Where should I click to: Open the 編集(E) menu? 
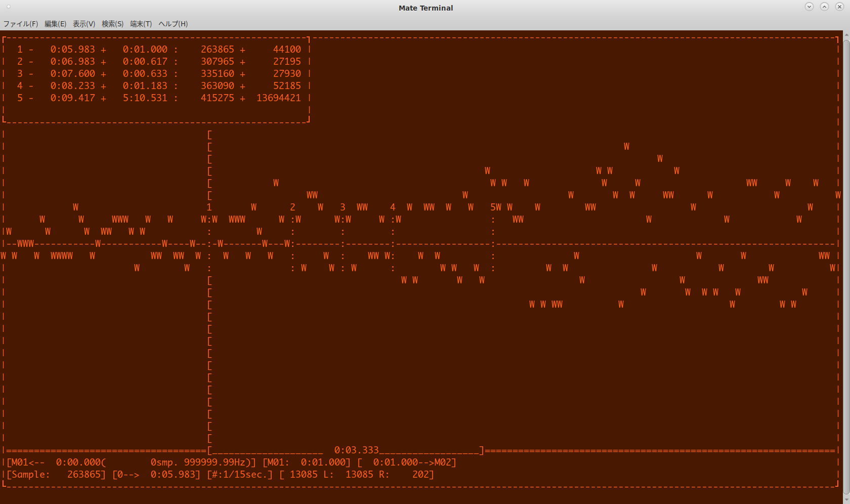pos(55,24)
